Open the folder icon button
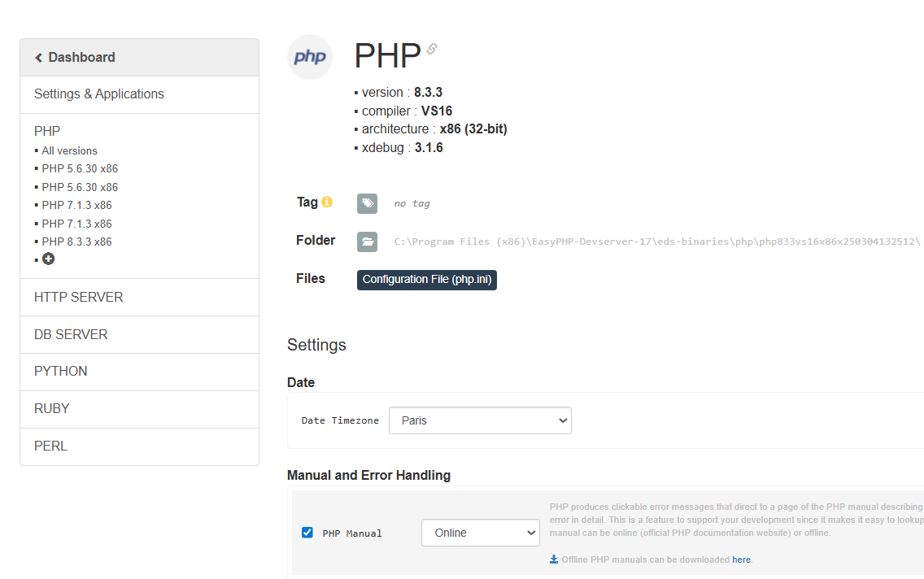The image size is (924, 579). click(367, 242)
